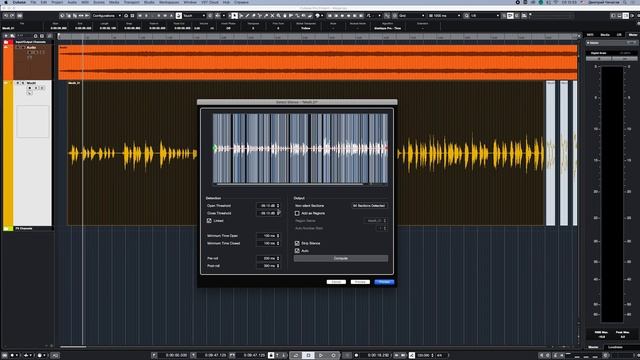
Task: Click the automation mode icon before Touch
Action: [x=179, y=16]
